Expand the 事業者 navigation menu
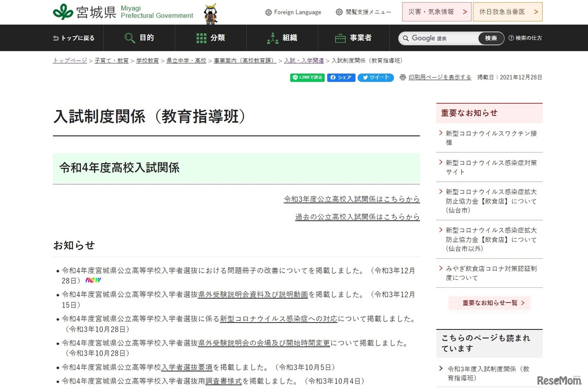The width and height of the screenshot is (588, 391). [x=353, y=38]
